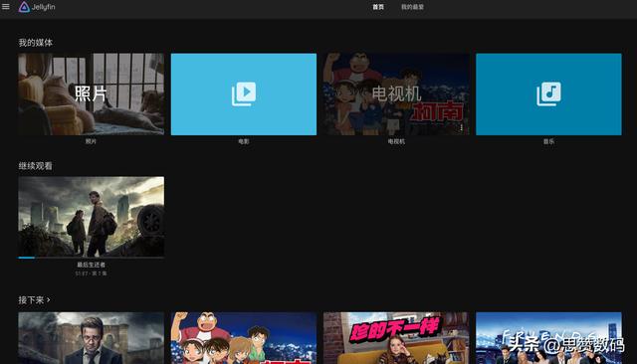Open the hamburger navigation menu
Viewport: 637px width, 364px height.
click(x=6, y=7)
